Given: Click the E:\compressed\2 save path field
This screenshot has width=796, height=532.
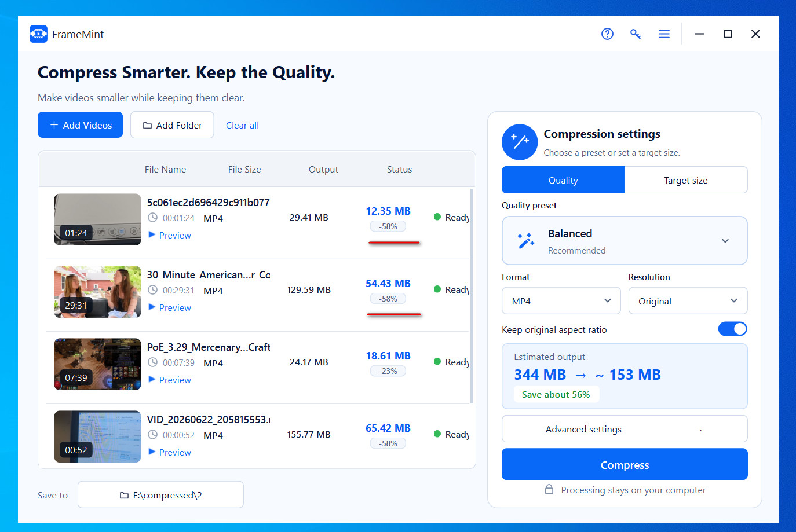Looking at the screenshot, I should click(160, 495).
